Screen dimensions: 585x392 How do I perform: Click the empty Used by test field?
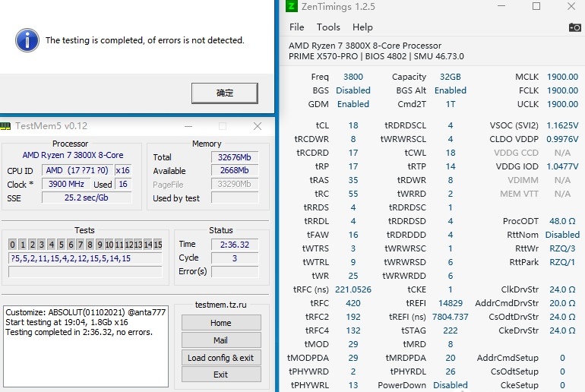(235, 198)
